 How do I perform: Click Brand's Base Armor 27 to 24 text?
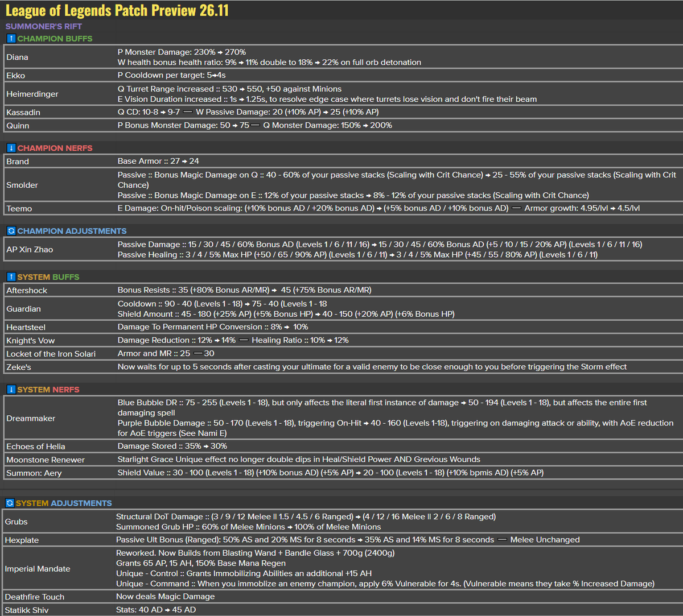pyautogui.click(x=158, y=162)
